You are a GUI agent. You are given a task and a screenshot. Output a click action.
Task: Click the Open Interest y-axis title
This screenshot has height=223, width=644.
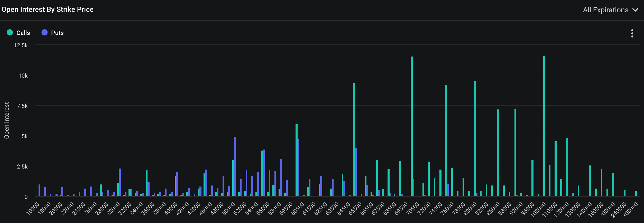[x=7, y=120]
